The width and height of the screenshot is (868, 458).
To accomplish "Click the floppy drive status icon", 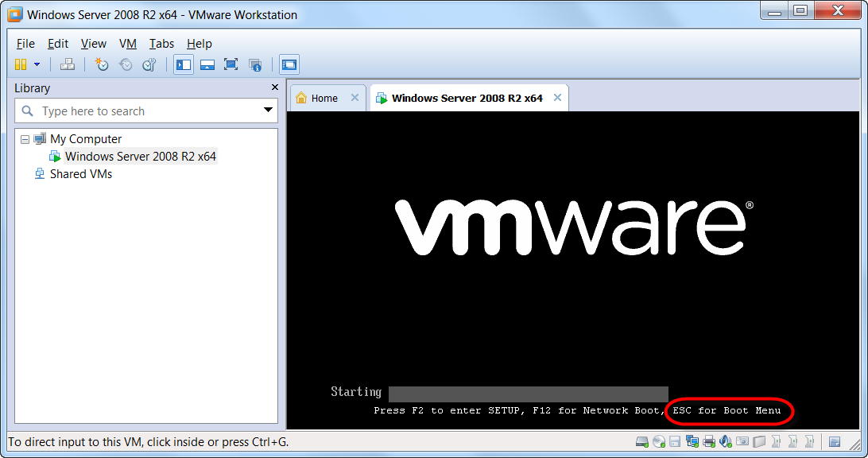I will [675, 441].
